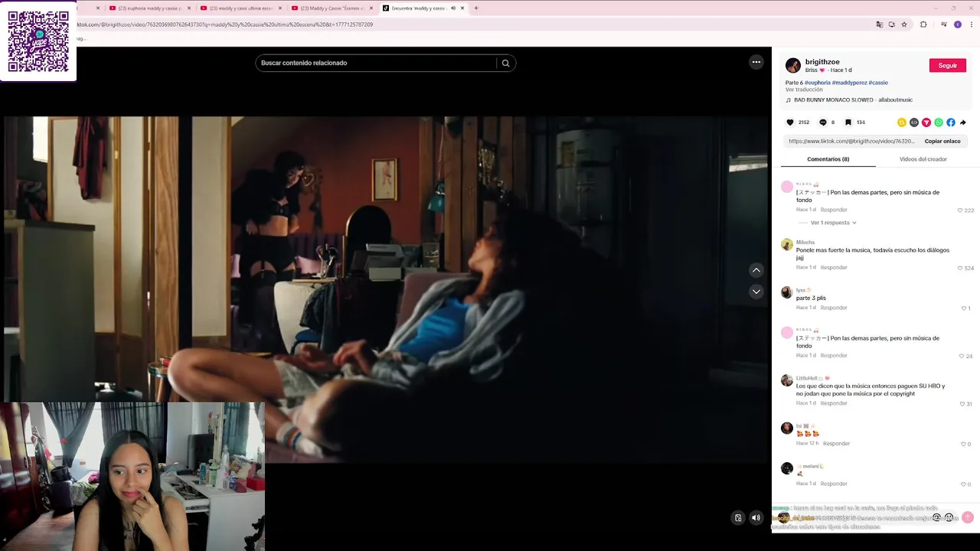Viewport: 980px width, 551px height.
Task: Share the video via WhatsApp
Action: pos(939,122)
